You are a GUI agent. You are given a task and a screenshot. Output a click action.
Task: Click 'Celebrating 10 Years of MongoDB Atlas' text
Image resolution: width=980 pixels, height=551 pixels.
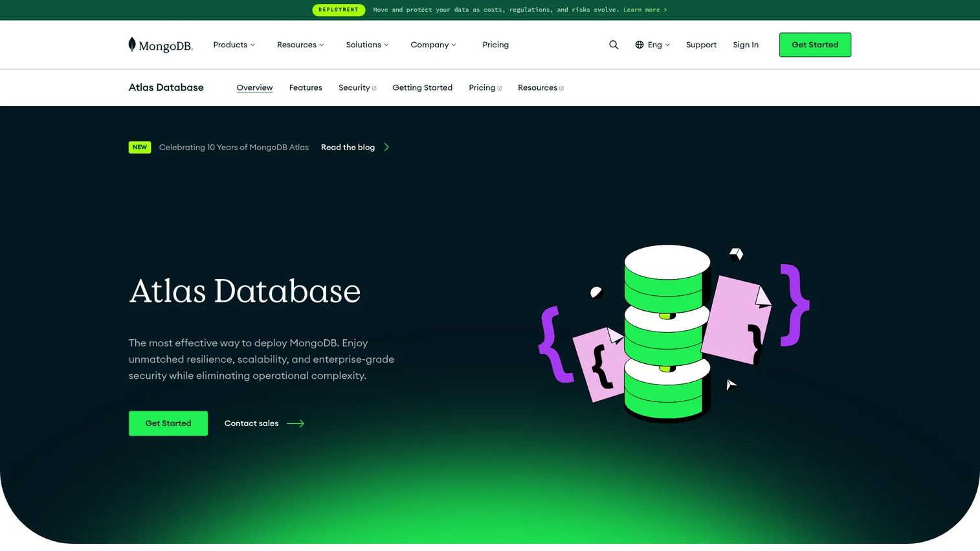click(234, 147)
